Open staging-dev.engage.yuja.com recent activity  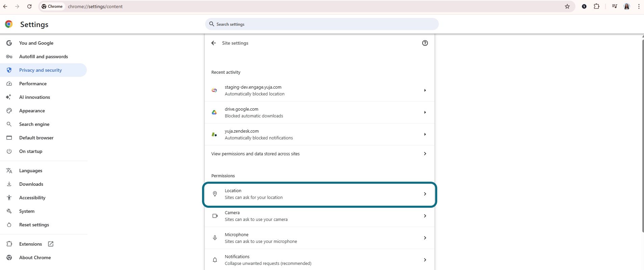[x=319, y=90]
